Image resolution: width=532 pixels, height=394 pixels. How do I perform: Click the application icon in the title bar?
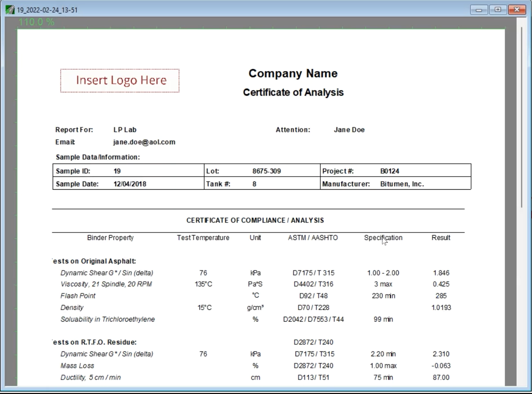[x=10, y=10]
